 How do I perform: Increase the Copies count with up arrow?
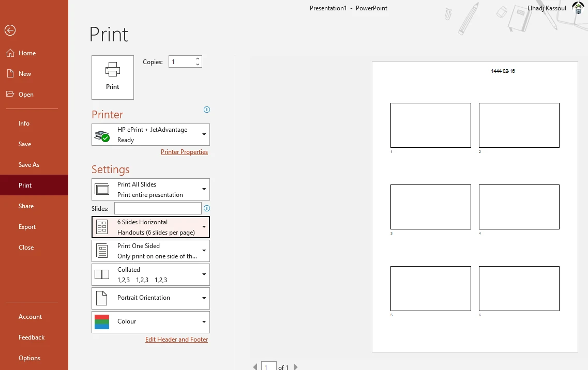coord(198,59)
